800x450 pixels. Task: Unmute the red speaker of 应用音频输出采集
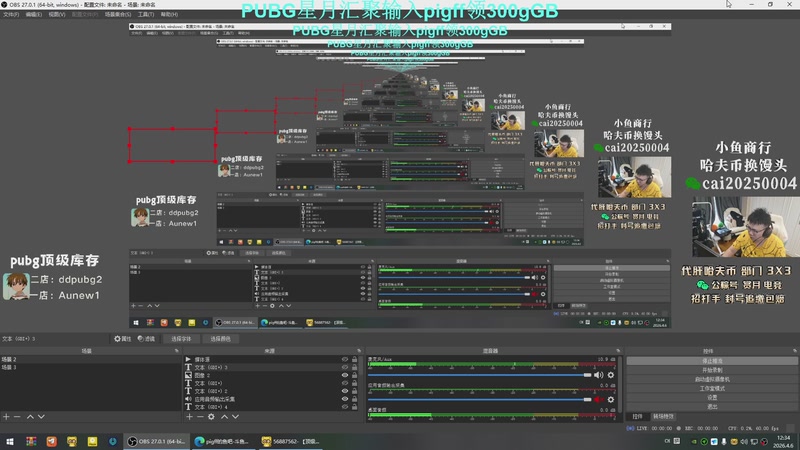tap(598, 399)
